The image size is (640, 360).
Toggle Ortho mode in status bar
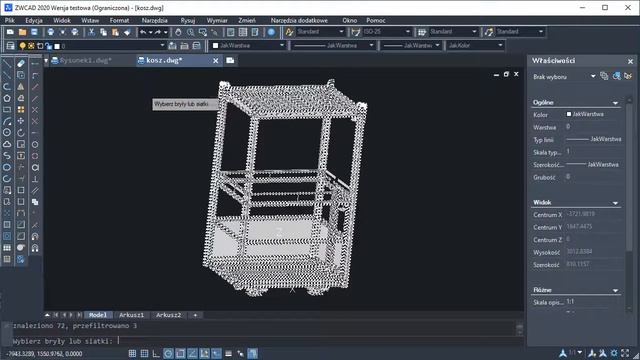tap(156, 353)
